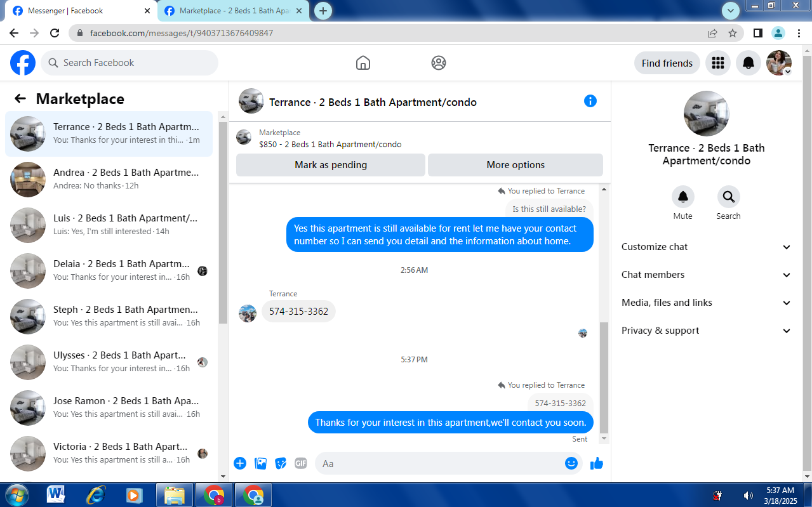Screen dimensions: 812x507
Task: Click Terrance's avatar beside 574-315-3362 message
Action: point(248,313)
